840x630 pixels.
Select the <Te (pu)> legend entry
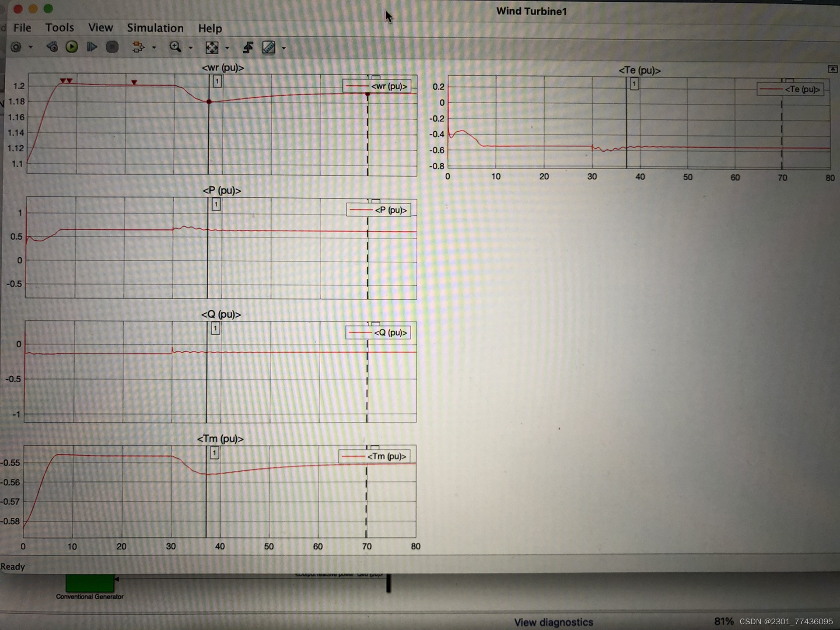791,89
